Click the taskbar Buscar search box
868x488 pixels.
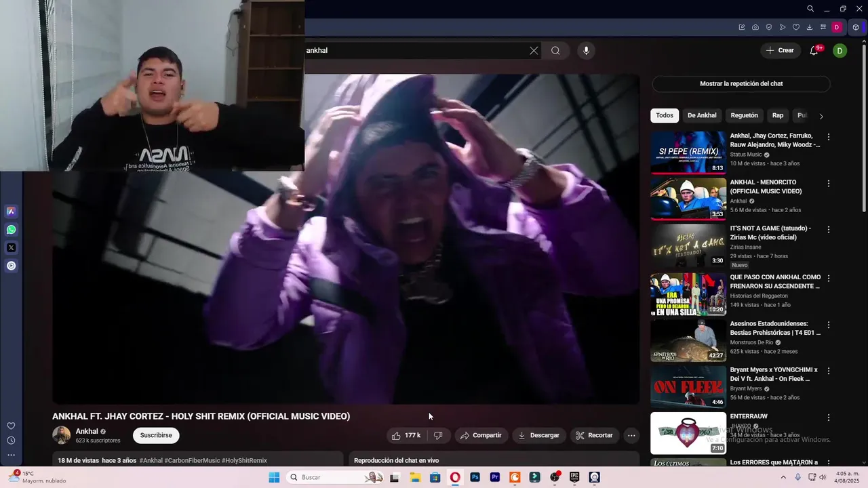pyautogui.click(x=335, y=477)
